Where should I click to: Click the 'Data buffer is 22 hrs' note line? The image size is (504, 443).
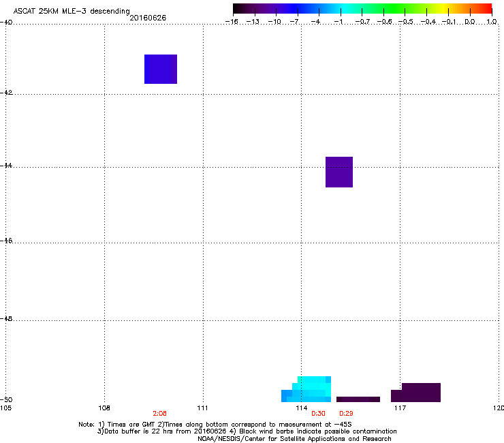point(247,431)
